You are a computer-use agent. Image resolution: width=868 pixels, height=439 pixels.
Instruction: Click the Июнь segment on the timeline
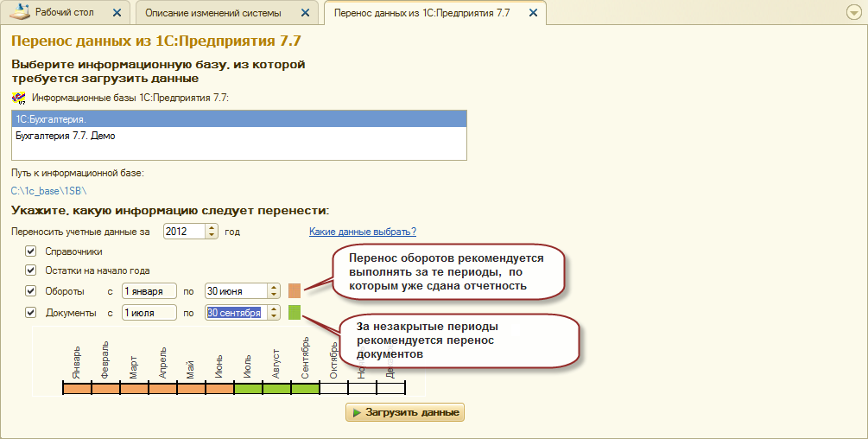[220, 387]
